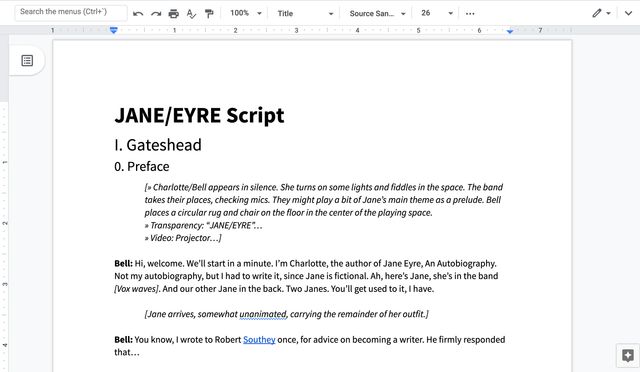Run spelling and grammar check icon
This screenshot has width=640, height=372.
pyautogui.click(x=191, y=13)
